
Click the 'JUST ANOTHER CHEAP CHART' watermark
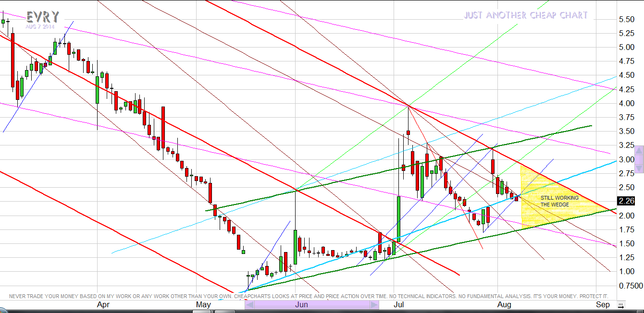point(525,15)
